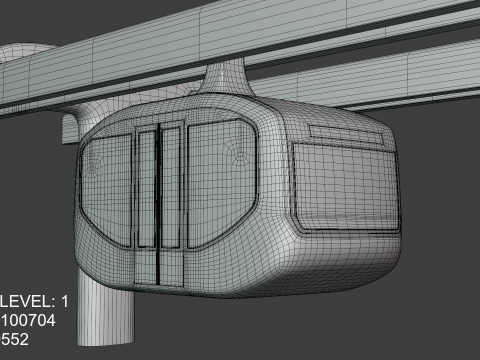Image resolution: width=480 pixels, height=360 pixels.
Task: Click the "552" value text
Action: point(15,339)
